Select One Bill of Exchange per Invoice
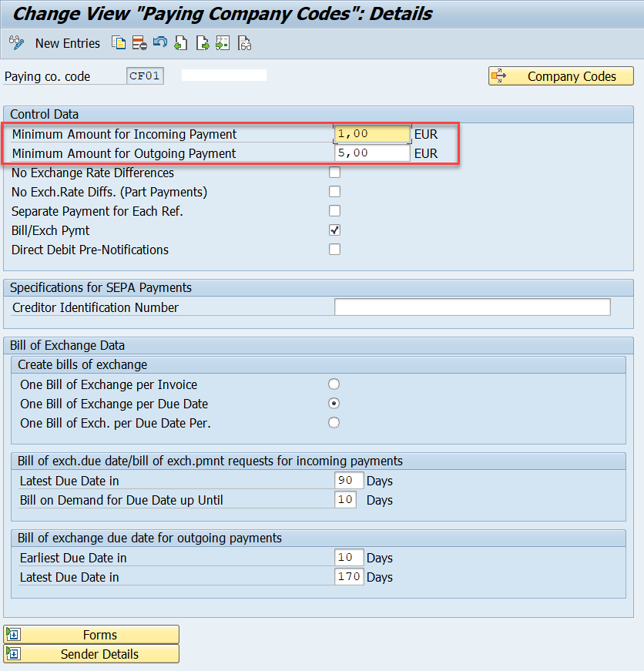 (334, 384)
